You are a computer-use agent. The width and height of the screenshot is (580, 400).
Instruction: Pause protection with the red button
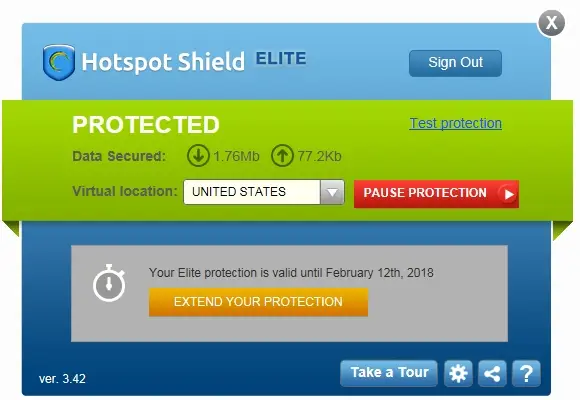coord(436,194)
